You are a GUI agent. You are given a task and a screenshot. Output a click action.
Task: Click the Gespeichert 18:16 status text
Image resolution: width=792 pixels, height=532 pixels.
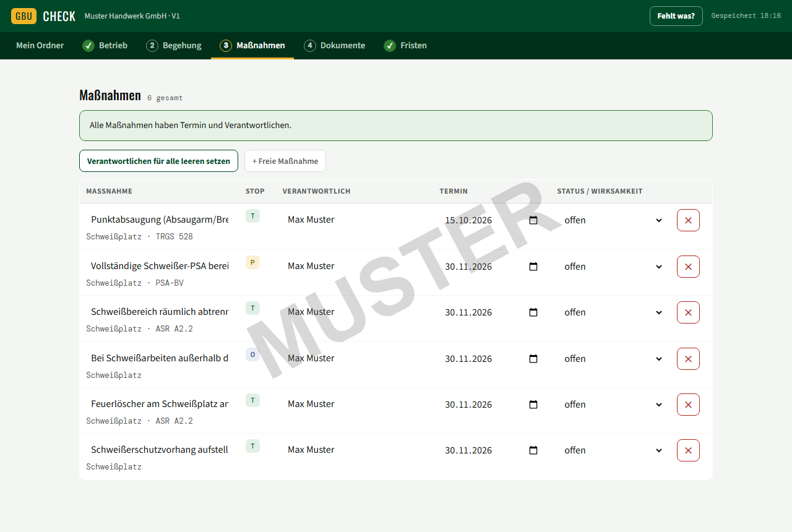[746, 16]
